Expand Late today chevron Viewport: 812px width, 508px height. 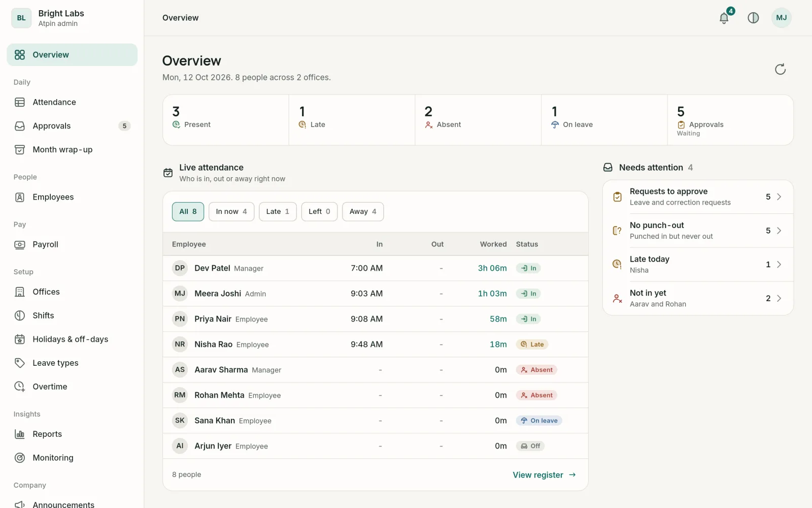coord(779,264)
